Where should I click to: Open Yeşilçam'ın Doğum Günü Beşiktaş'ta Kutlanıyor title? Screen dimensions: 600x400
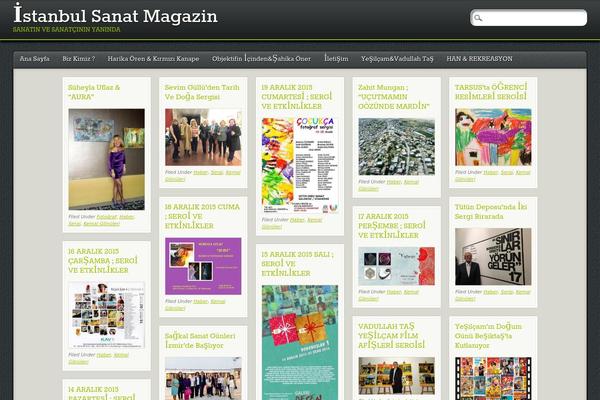point(488,336)
